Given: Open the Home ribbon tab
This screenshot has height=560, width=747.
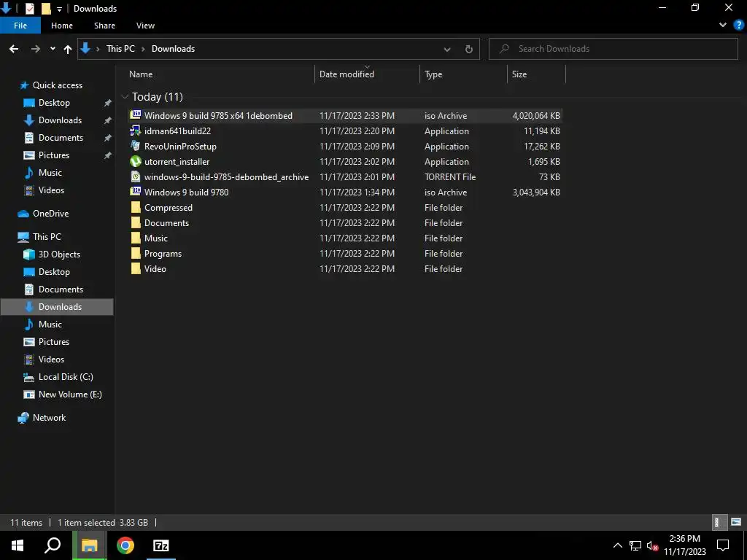Looking at the screenshot, I should (x=62, y=26).
